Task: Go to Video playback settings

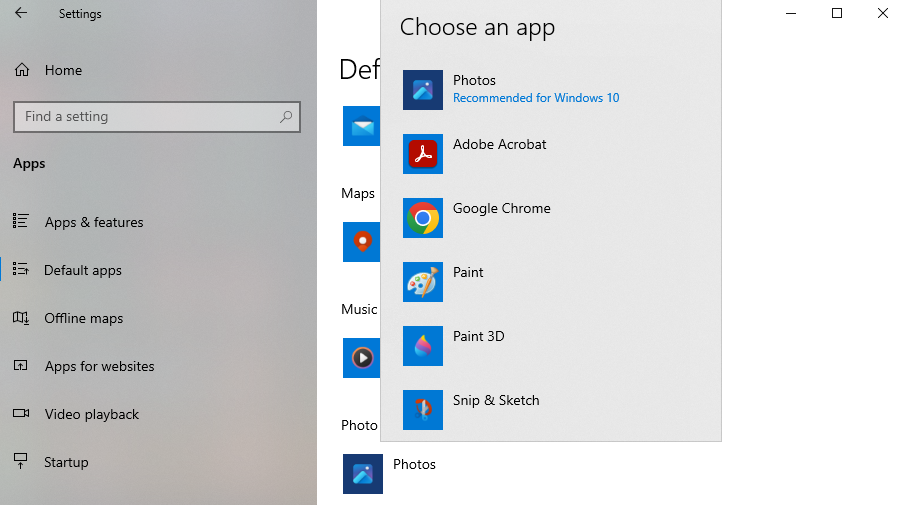Action: [91, 414]
